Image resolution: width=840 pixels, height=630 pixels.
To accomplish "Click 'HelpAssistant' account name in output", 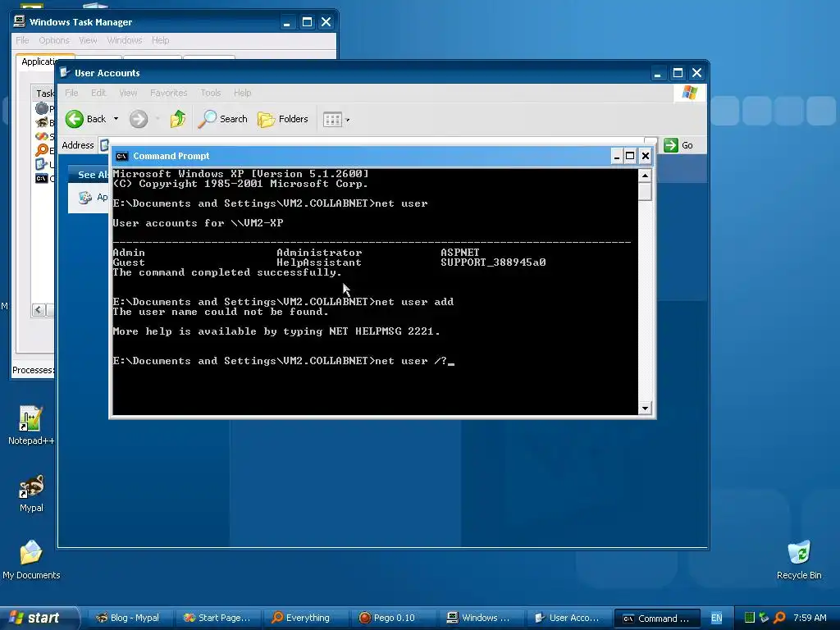I will coord(319,262).
